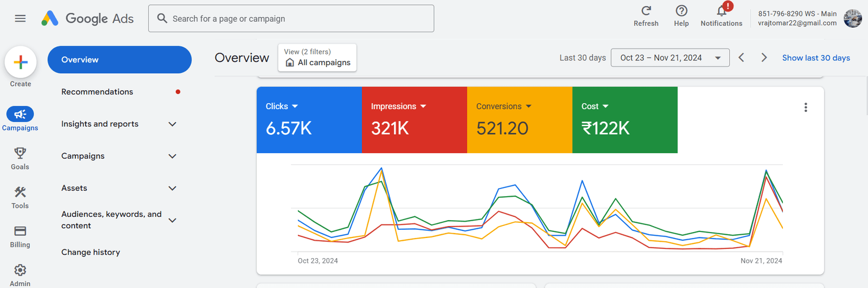The width and height of the screenshot is (868, 288).
Task: Click the Refresh icon
Action: pos(646,11)
